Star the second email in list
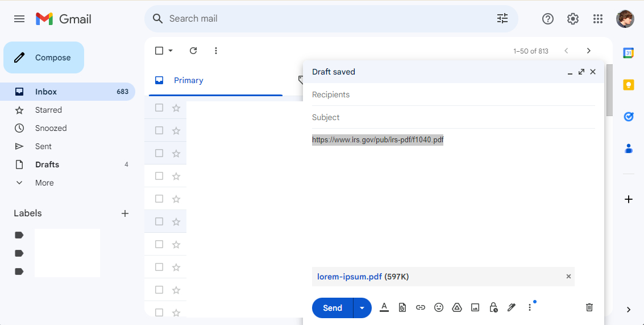The width and height of the screenshot is (644, 325). point(176,130)
